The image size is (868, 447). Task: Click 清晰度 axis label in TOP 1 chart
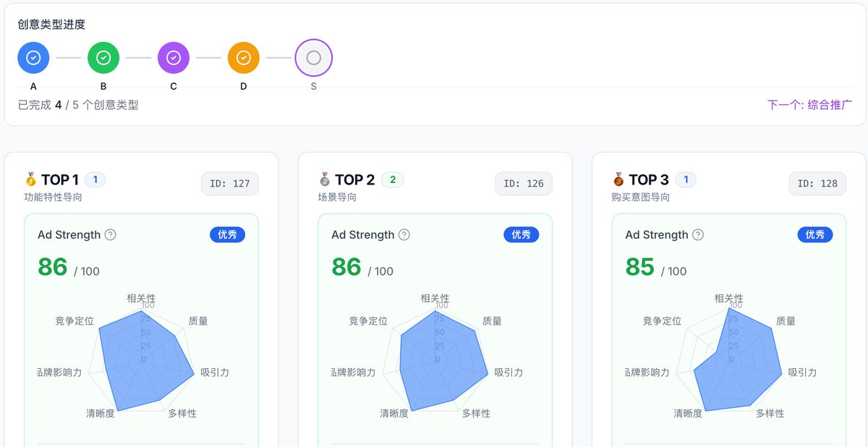coord(100,413)
